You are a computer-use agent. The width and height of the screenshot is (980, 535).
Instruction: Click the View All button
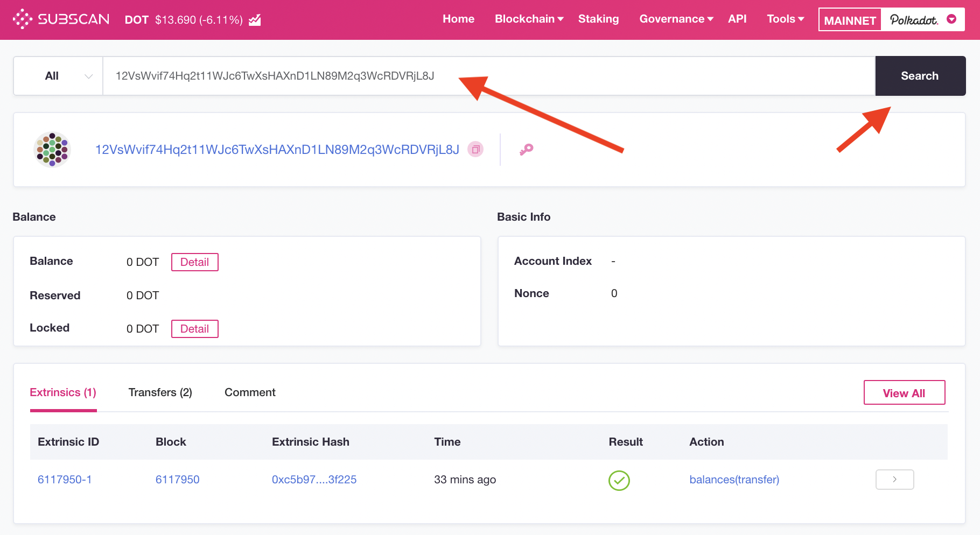(x=904, y=392)
